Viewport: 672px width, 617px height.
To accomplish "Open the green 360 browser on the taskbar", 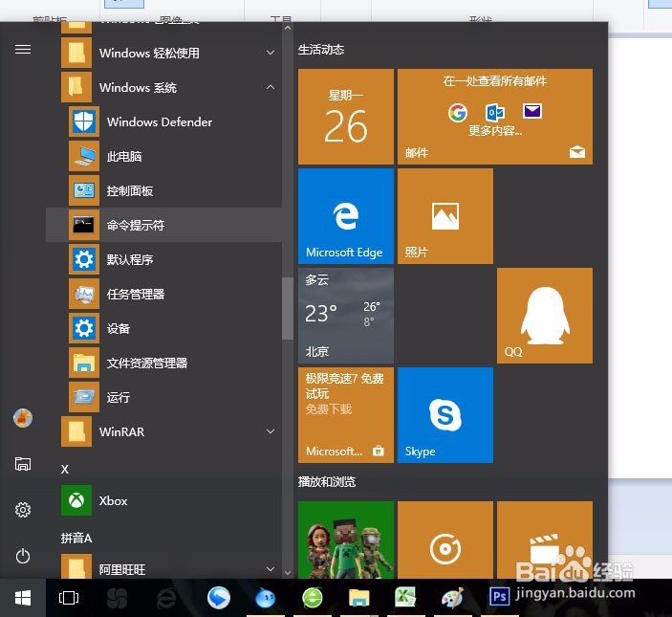I will [313, 597].
